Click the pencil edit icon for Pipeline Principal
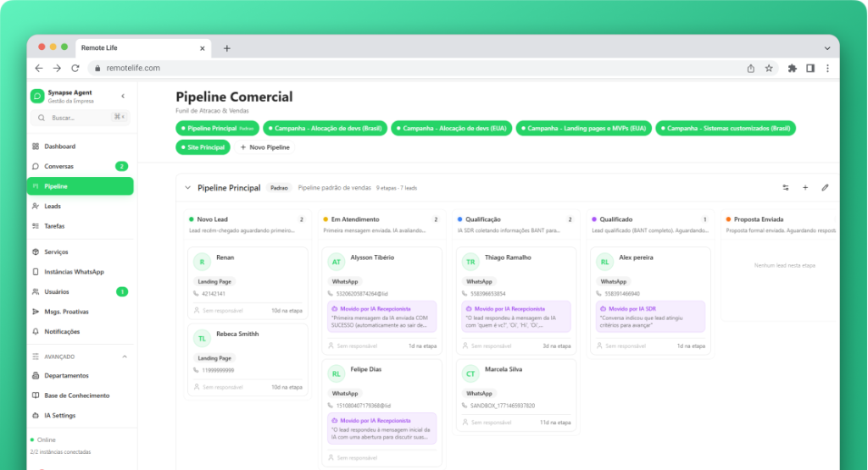This screenshot has width=868, height=470. tap(825, 187)
